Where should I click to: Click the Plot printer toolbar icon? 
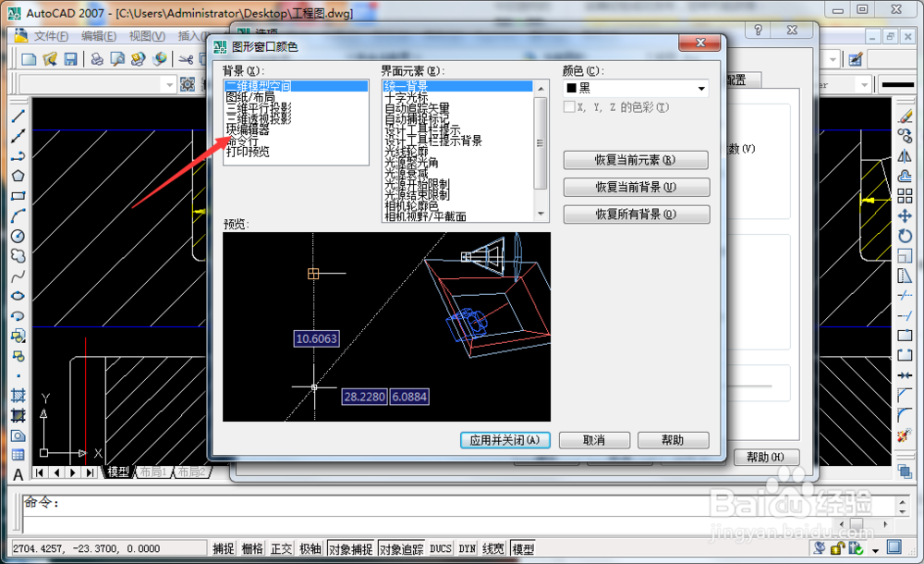(x=97, y=59)
